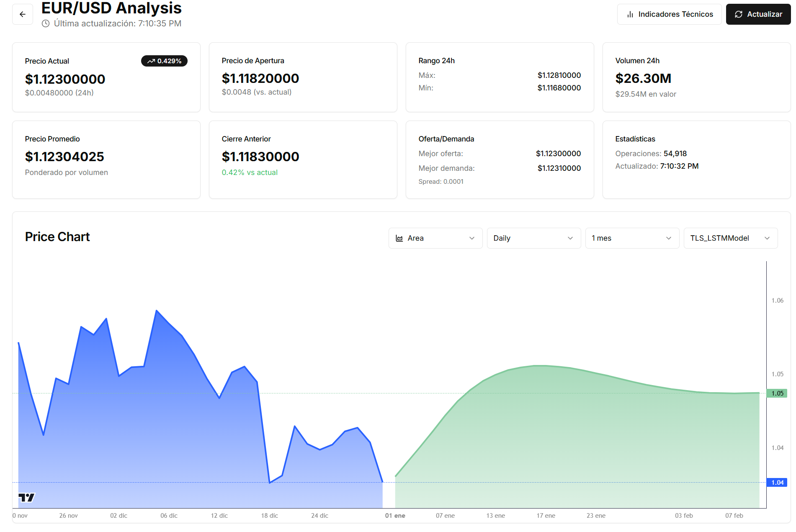The image size is (796, 532).
Task: Click the TradingView logo on chart
Action: (x=27, y=497)
